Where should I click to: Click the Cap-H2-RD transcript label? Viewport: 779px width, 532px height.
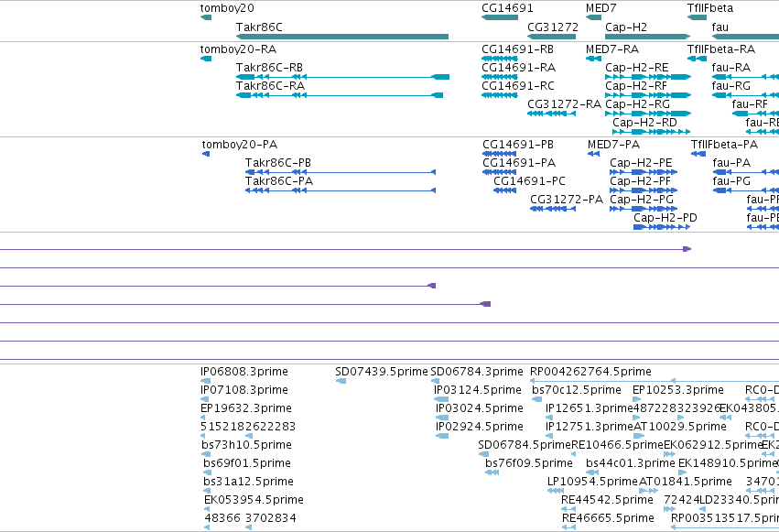[644, 123]
